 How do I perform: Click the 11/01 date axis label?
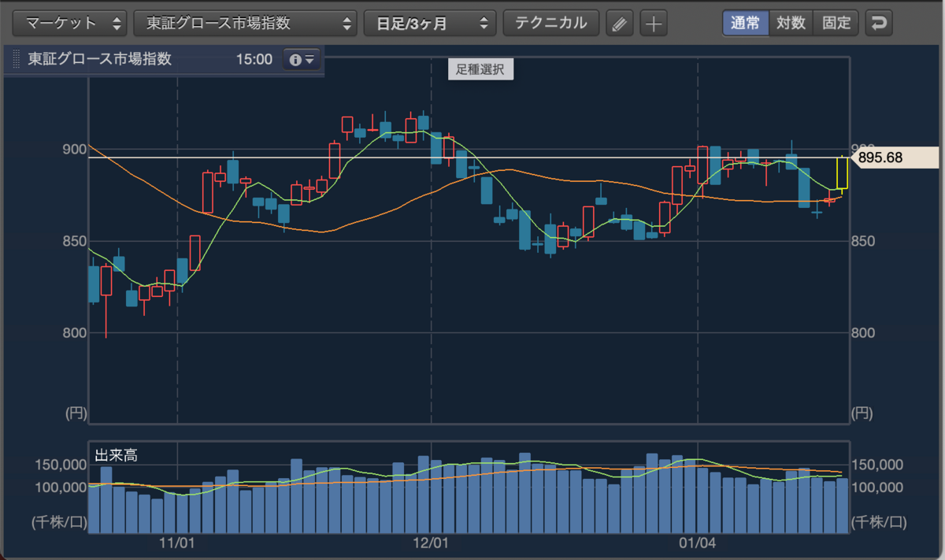[x=176, y=543]
